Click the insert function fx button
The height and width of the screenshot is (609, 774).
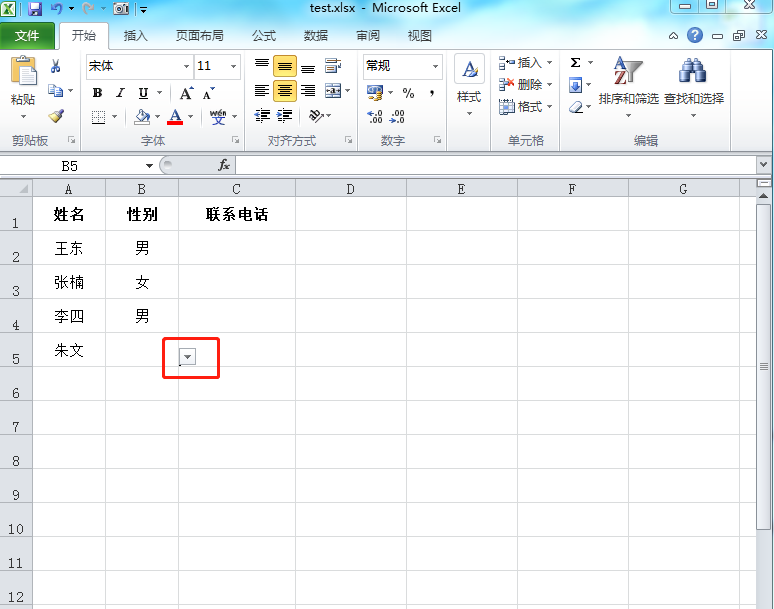(224, 165)
